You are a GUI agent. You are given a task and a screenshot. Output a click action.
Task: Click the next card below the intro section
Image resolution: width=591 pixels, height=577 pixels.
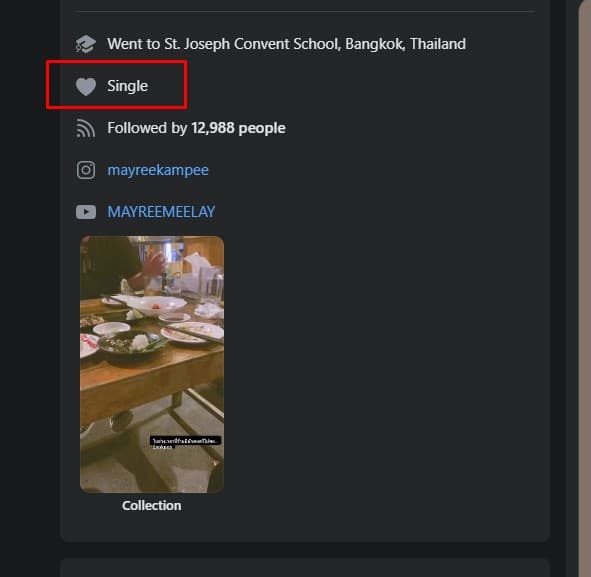tap(305, 568)
